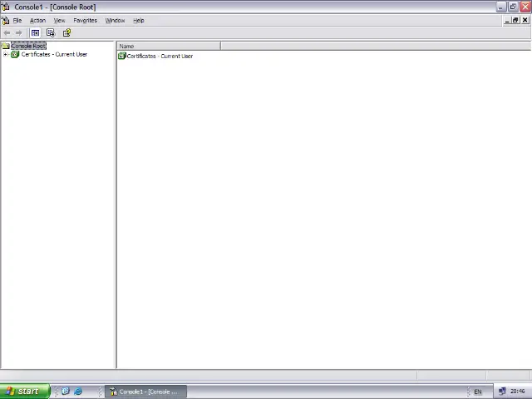Open the Help toolbar icon

point(66,33)
